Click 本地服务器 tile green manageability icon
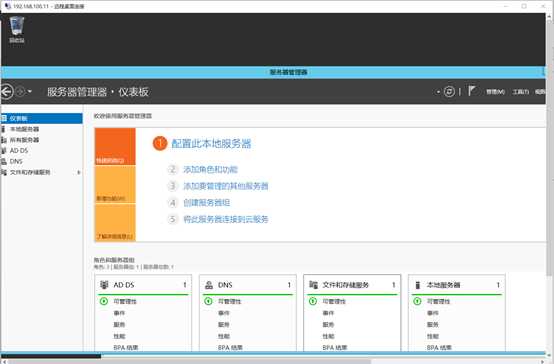This screenshot has width=554, height=364. coord(417,301)
